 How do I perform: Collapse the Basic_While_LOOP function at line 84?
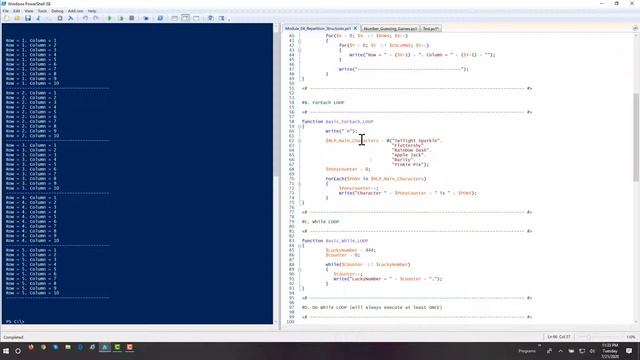coord(300,246)
